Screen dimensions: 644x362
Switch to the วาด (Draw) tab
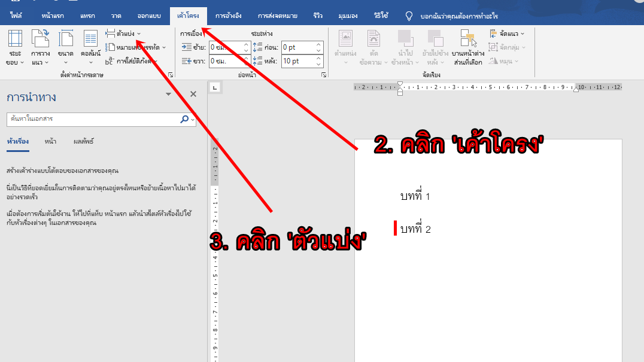[116, 16]
